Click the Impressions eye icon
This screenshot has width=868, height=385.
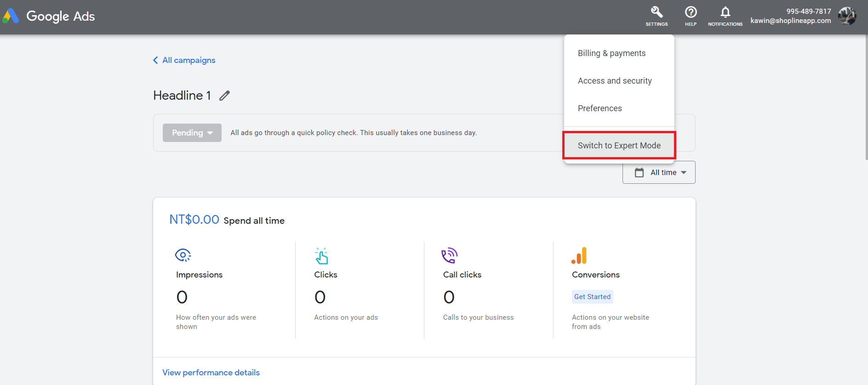(183, 255)
